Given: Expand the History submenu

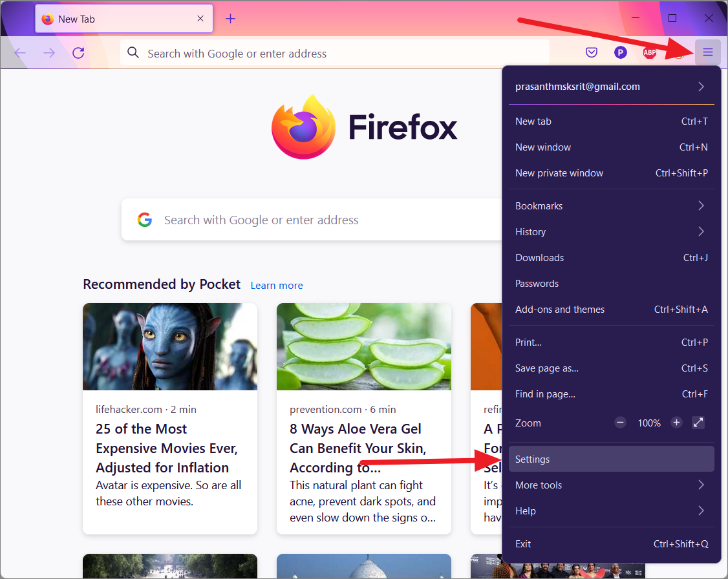Looking at the screenshot, I should coord(611,232).
